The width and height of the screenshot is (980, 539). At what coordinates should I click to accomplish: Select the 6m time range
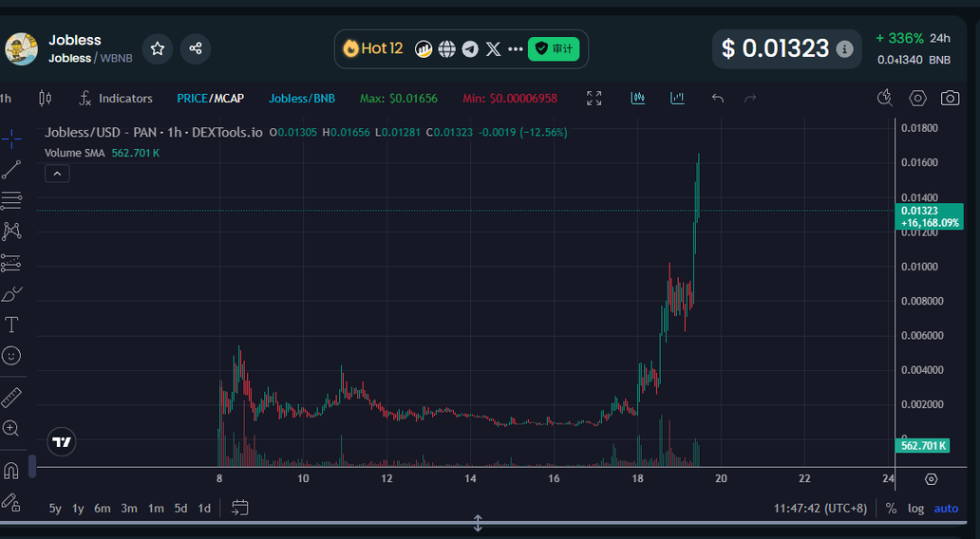(x=103, y=509)
